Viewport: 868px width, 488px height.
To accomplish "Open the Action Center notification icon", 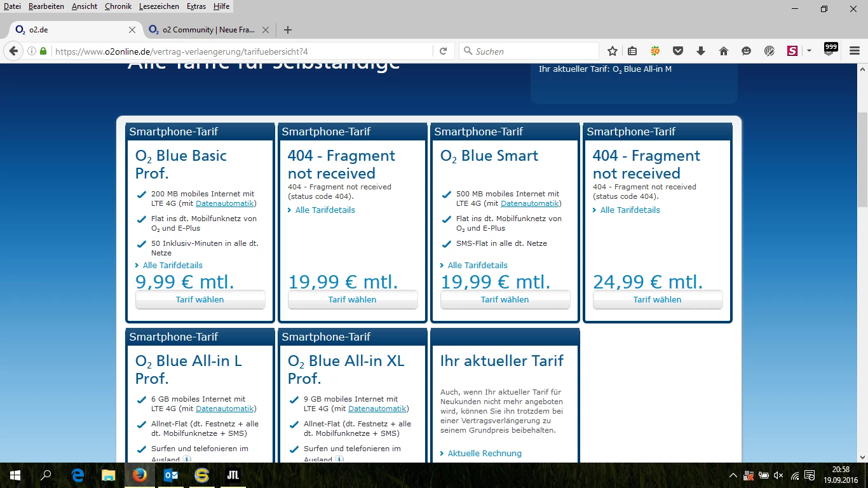I will point(810,475).
